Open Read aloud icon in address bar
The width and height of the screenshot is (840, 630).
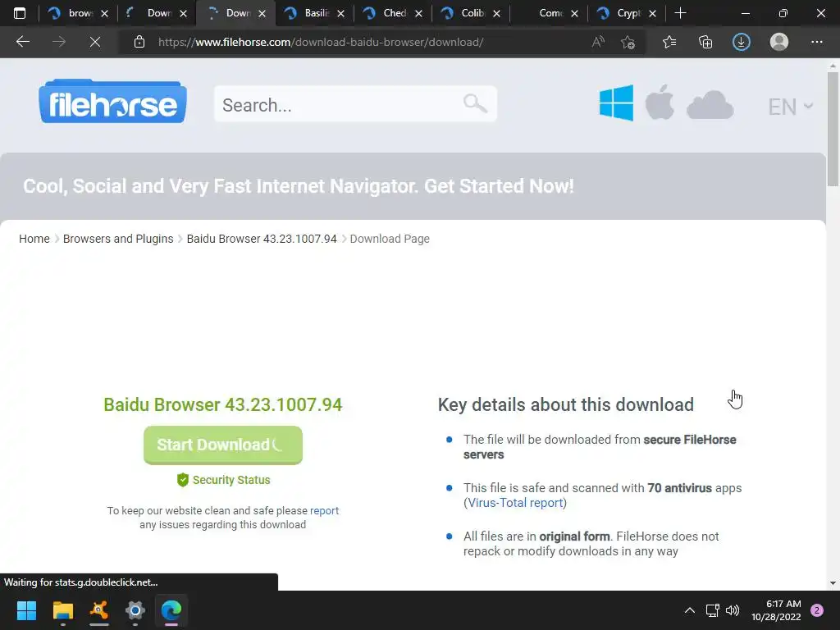(598, 42)
